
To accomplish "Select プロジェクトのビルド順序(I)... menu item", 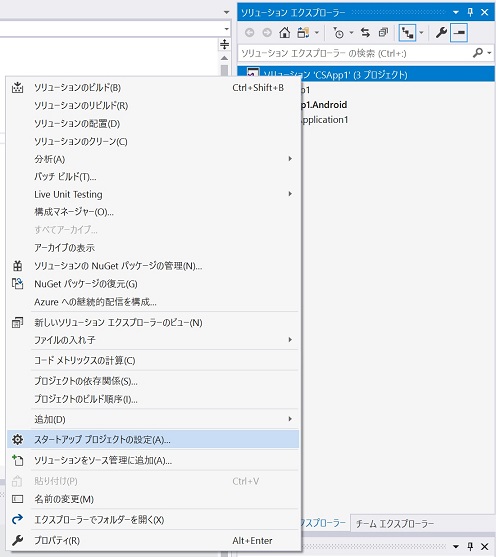I will coord(153,399).
